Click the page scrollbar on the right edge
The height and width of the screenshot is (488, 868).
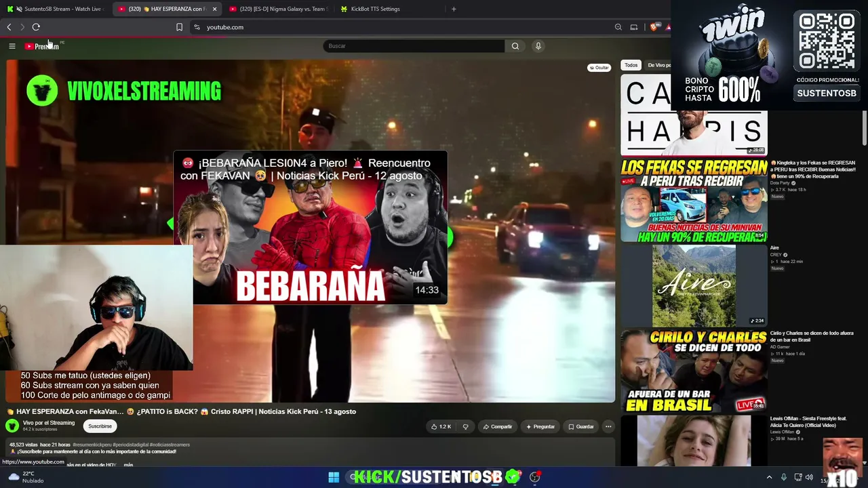pyautogui.click(x=865, y=127)
